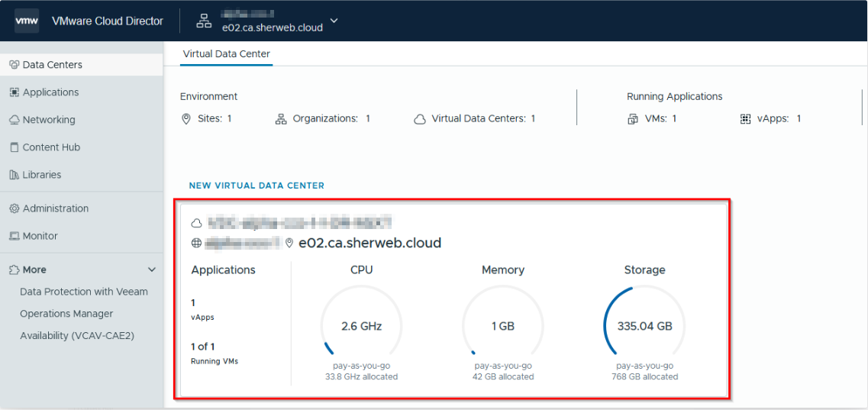Click 'VMs: 1' under Running Applications
Image resolution: width=868 pixels, height=410 pixels.
(x=661, y=119)
